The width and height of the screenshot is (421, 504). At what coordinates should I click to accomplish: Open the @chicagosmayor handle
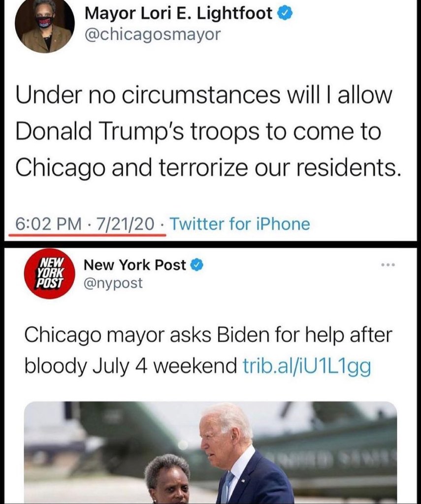click(153, 34)
